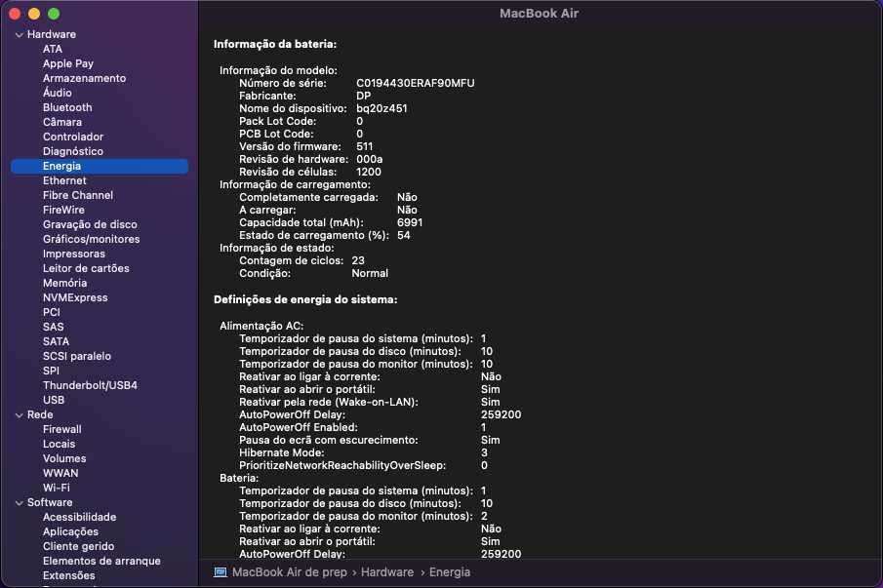Open Acessibilidade under Software
The height and width of the screenshot is (588, 883).
tap(79, 517)
